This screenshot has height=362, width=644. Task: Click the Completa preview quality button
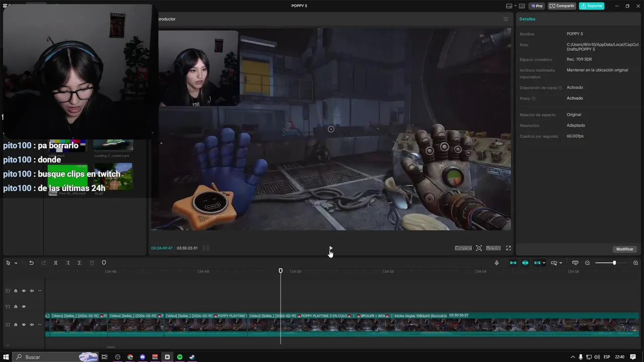click(x=463, y=248)
